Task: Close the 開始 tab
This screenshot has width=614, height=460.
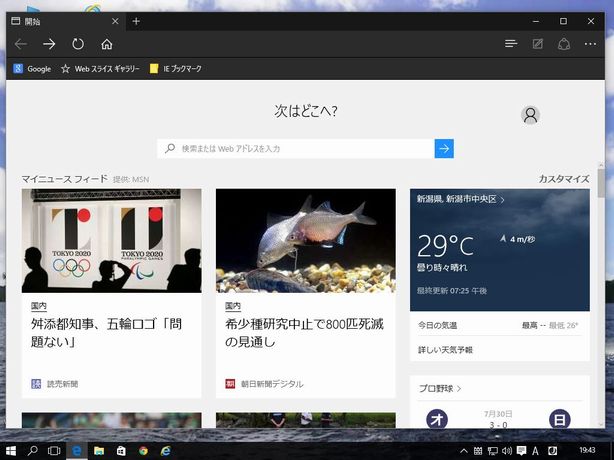Action: [x=115, y=21]
